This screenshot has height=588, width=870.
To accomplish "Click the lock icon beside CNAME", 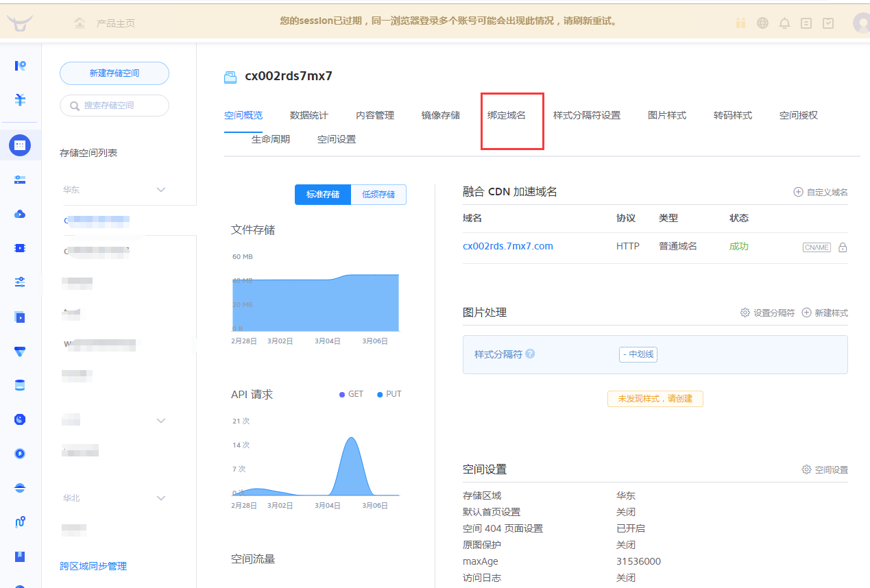I will [x=843, y=247].
